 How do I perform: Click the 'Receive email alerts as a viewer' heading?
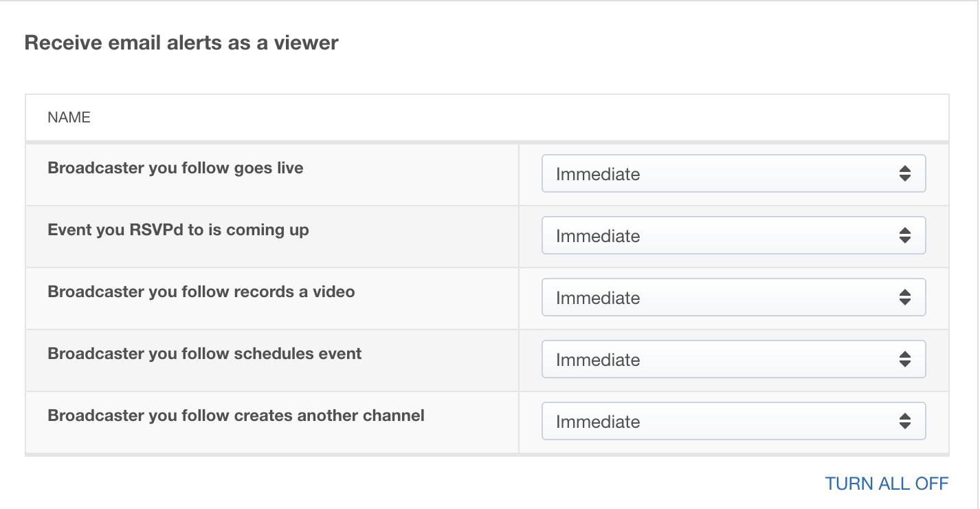pos(181,43)
